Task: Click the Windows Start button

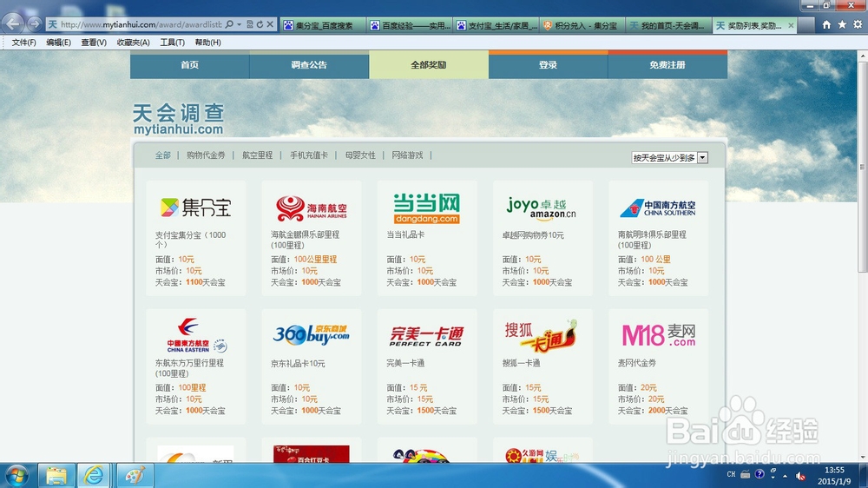Action: pyautogui.click(x=17, y=476)
